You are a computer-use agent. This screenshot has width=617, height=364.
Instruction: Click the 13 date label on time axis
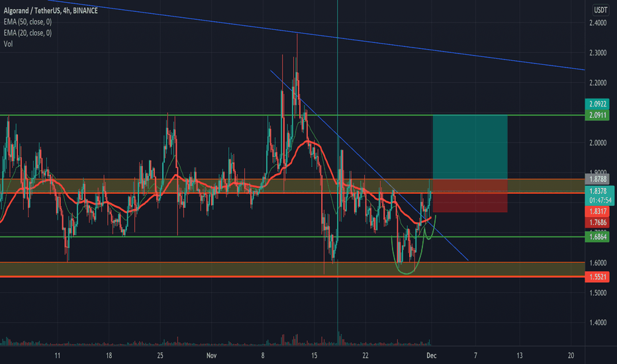coord(520,356)
